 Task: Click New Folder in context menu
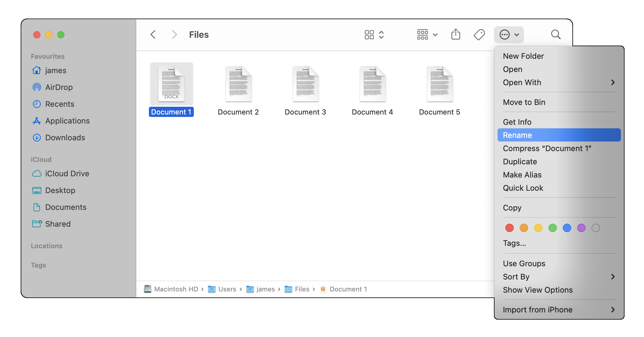point(523,56)
